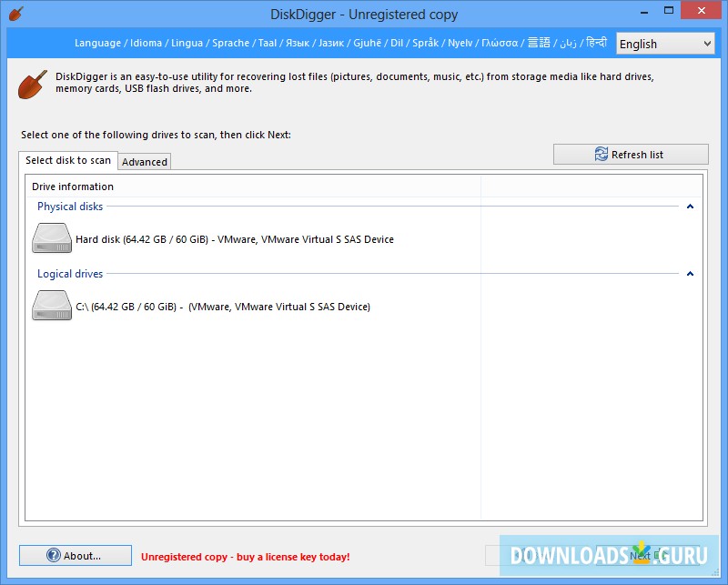The height and width of the screenshot is (585, 728).
Task: Select the physical Hard disk drive icon
Action: click(x=52, y=238)
